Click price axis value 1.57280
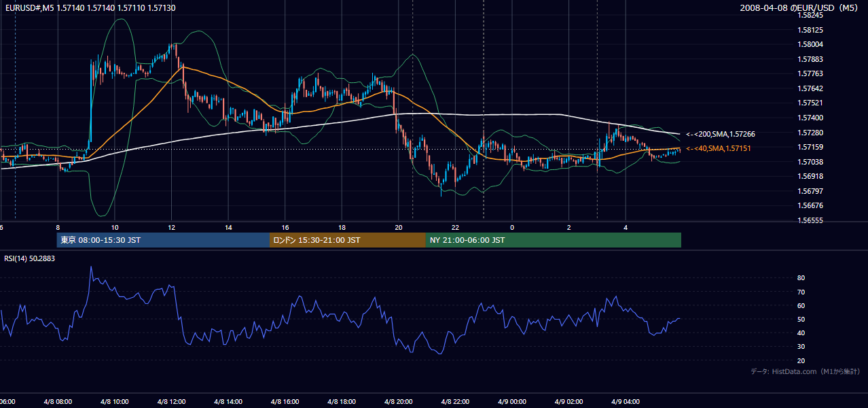 (810, 133)
